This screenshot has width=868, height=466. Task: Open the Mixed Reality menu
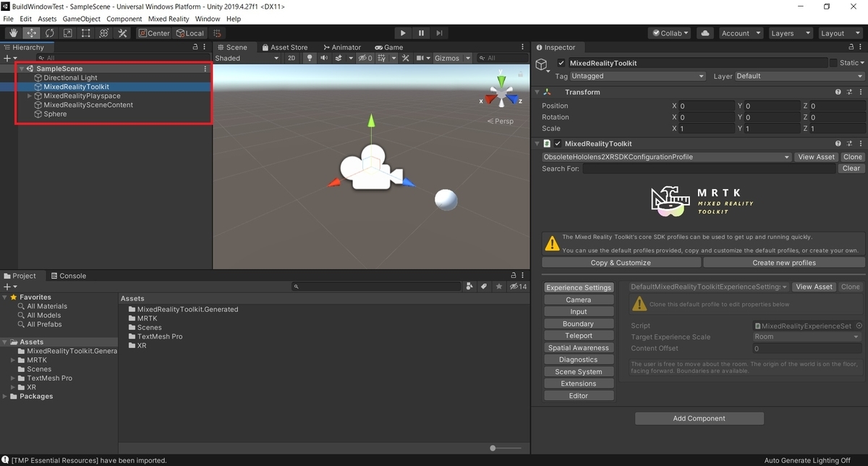pyautogui.click(x=168, y=19)
